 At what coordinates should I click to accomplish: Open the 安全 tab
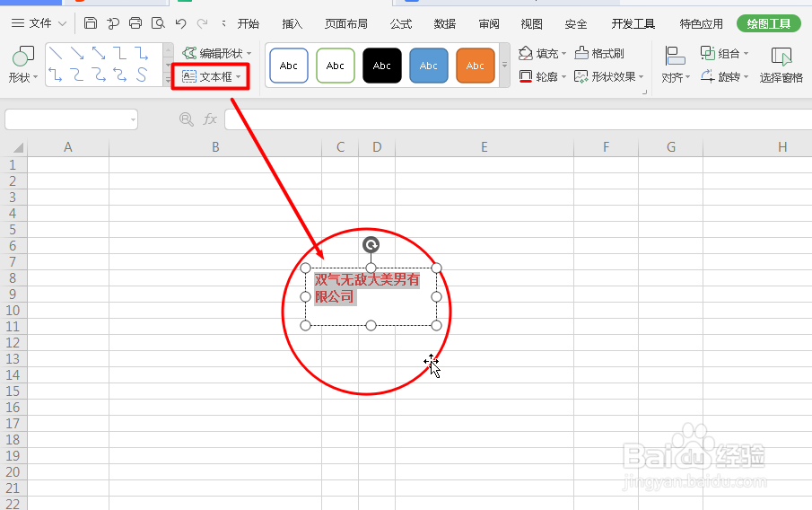pyautogui.click(x=576, y=24)
